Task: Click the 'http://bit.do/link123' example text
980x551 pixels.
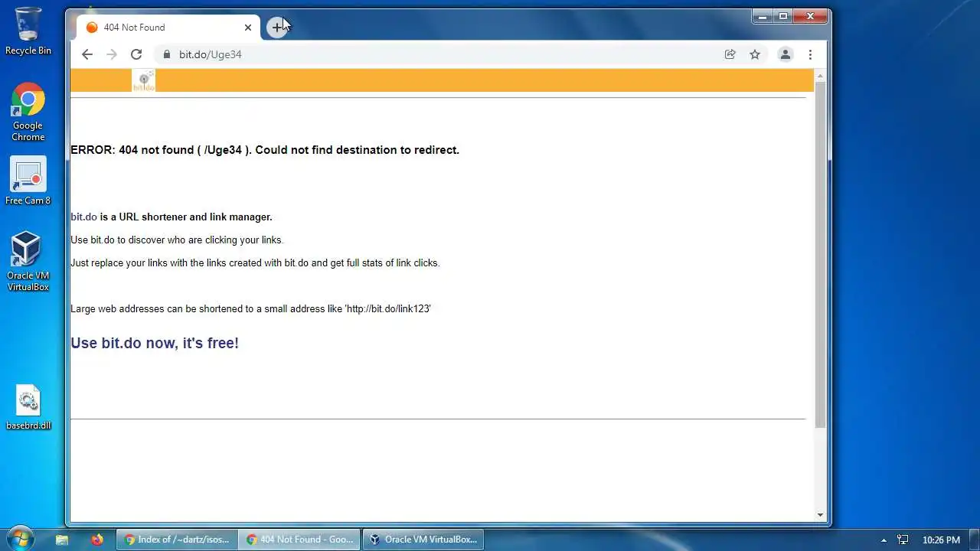Action: [x=388, y=308]
